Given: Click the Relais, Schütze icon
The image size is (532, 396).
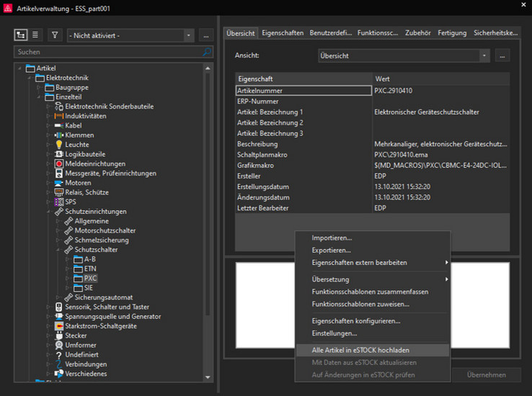Looking at the screenshot, I should (59, 192).
